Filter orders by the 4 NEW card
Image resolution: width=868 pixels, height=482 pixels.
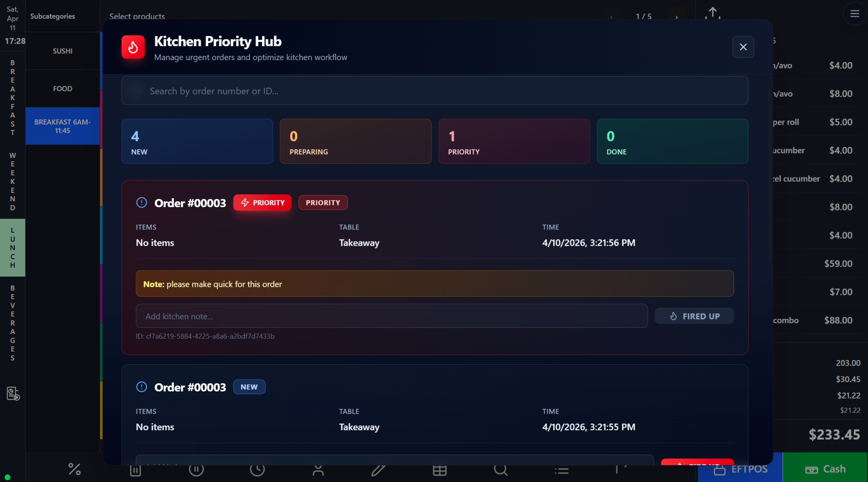[x=197, y=141]
